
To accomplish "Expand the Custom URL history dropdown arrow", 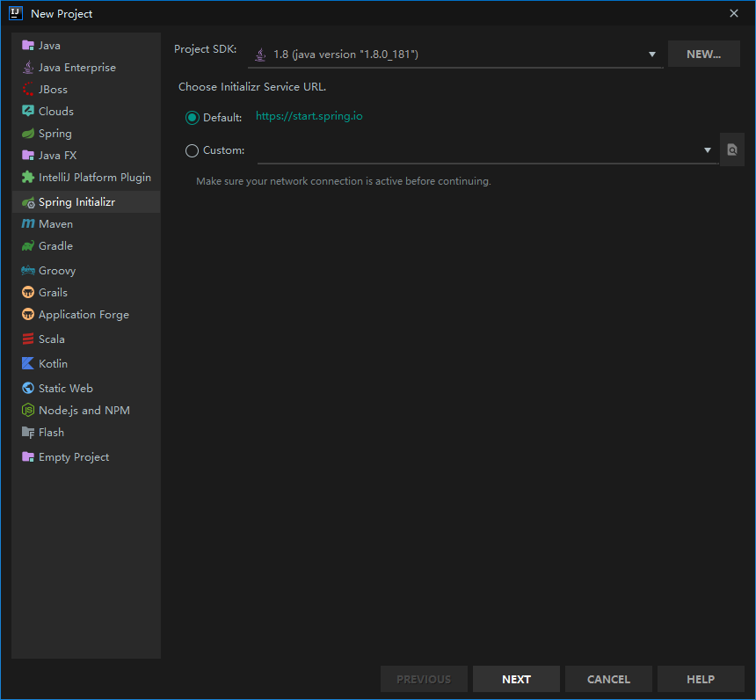I will click(x=708, y=150).
